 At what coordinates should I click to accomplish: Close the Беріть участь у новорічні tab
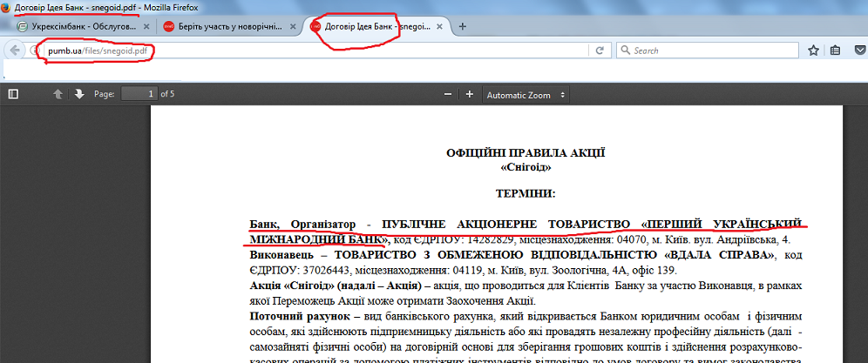(x=294, y=26)
